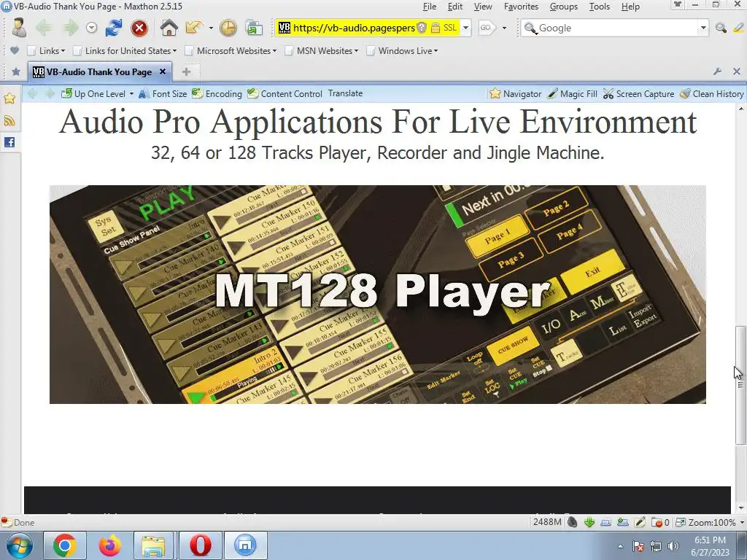Image resolution: width=747 pixels, height=560 pixels.
Task: Open the Navigator tool
Action: pos(516,93)
